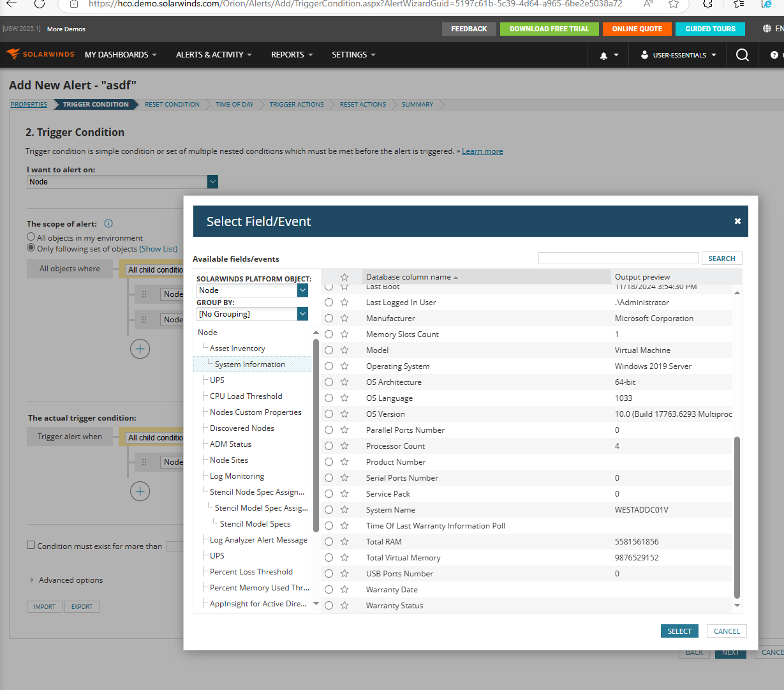The width and height of the screenshot is (784, 690).
Task: Click drag handle in trigger condition row
Action: [x=144, y=461]
